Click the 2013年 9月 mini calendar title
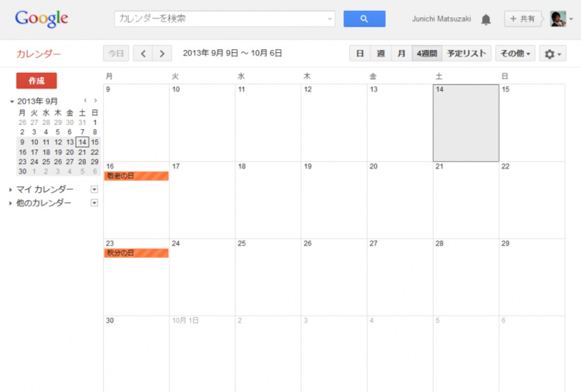This screenshot has width=581, height=392. [x=37, y=101]
